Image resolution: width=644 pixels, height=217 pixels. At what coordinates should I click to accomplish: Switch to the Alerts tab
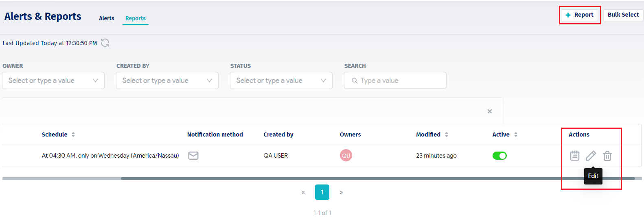coord(107,18)
